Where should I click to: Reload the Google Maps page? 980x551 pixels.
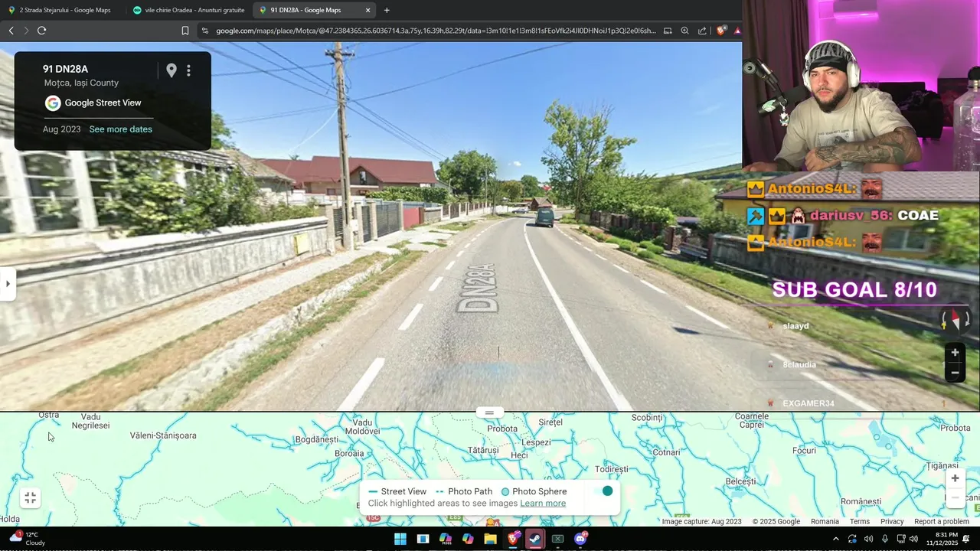41,31
